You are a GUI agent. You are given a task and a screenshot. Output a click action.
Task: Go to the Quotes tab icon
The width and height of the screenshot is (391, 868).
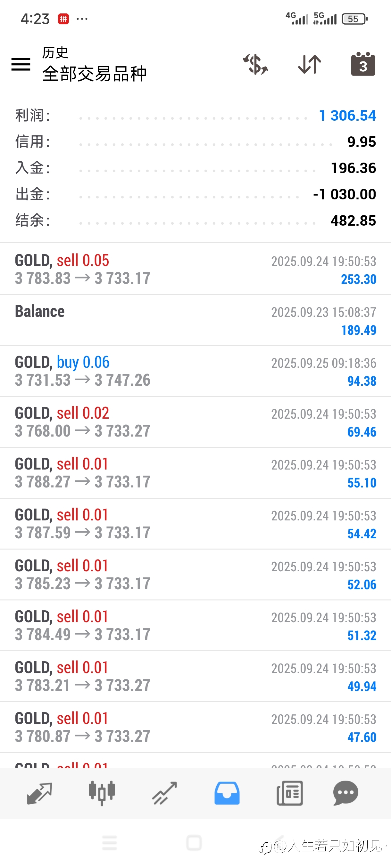pyautogui.click(x=39, y=793)
